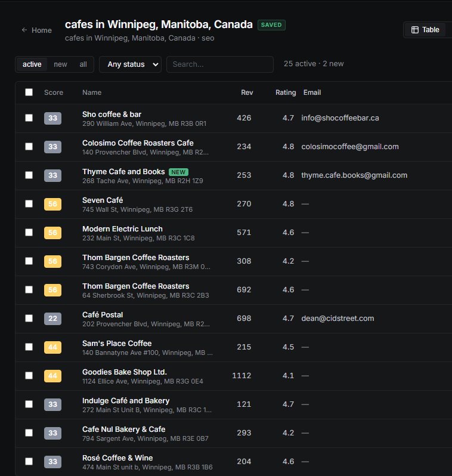452x476 pixels.
Task: Switch to the active filter tab
Action: point(32,64)
